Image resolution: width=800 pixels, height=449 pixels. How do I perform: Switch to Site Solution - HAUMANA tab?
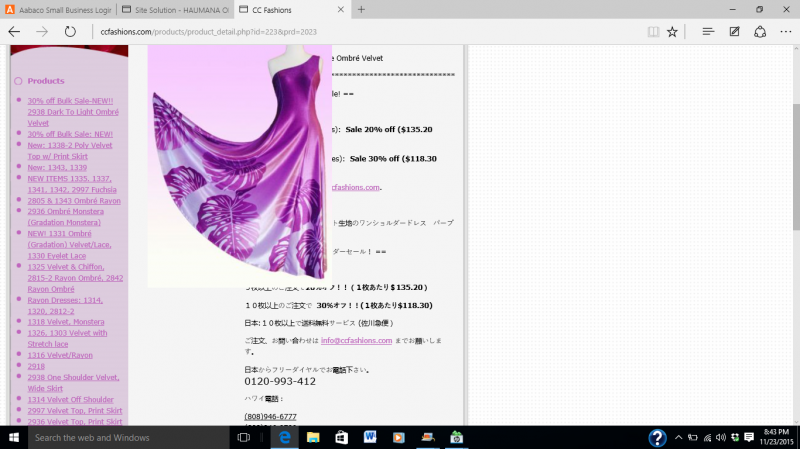[x=175, y=9]
